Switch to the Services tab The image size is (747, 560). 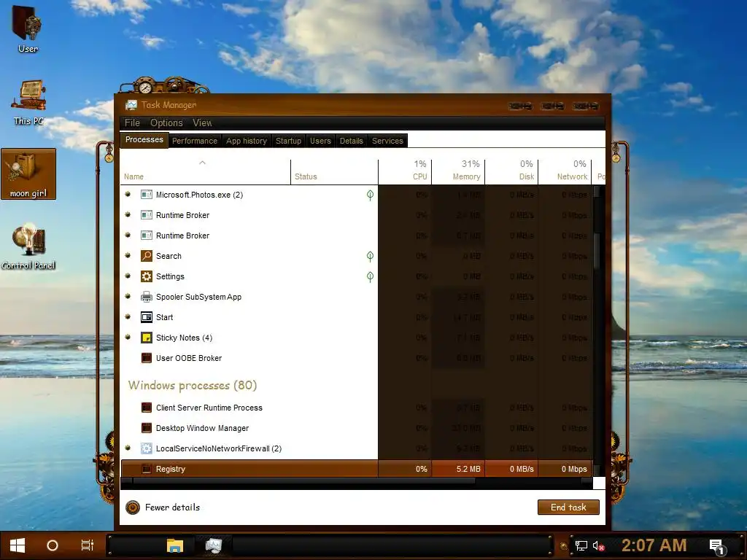click(x=387, y=141)
